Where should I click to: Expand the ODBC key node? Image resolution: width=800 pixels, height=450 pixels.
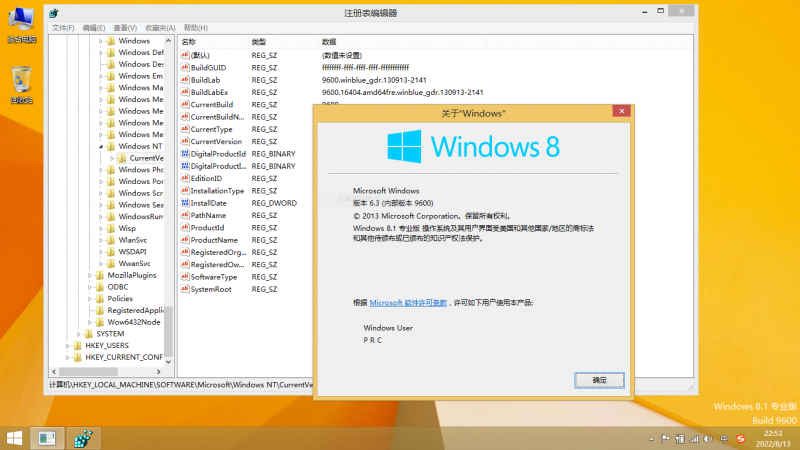coord(90,287)
